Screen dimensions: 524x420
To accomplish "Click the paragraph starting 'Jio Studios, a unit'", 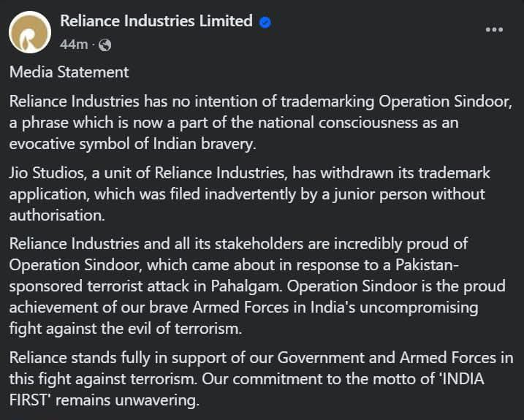I will coord(248,194).
